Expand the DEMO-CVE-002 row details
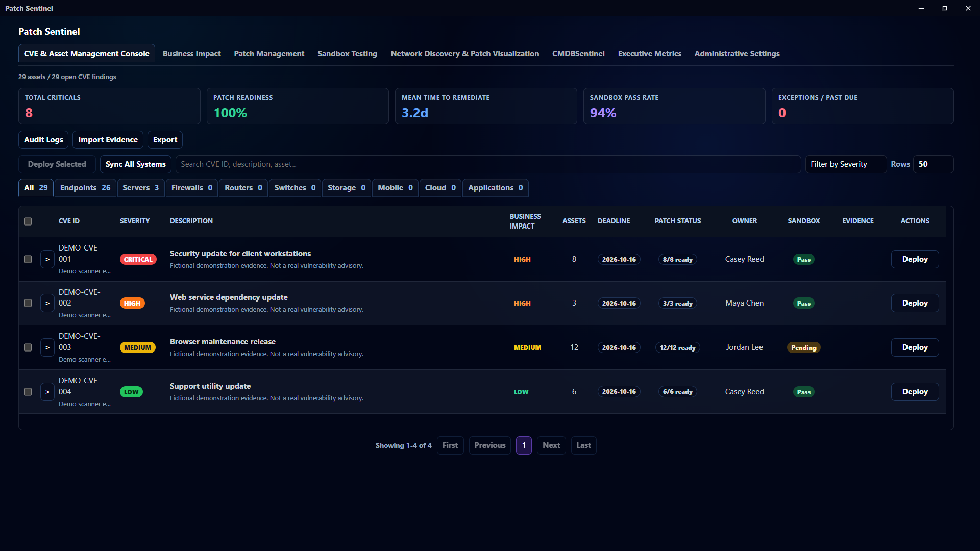980x551 pixels. point(47,303)
